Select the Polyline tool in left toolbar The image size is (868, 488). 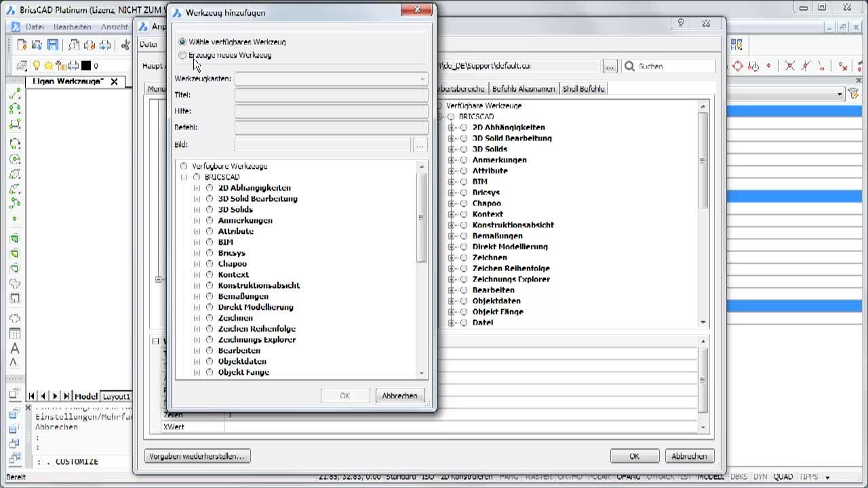point(15,108)
